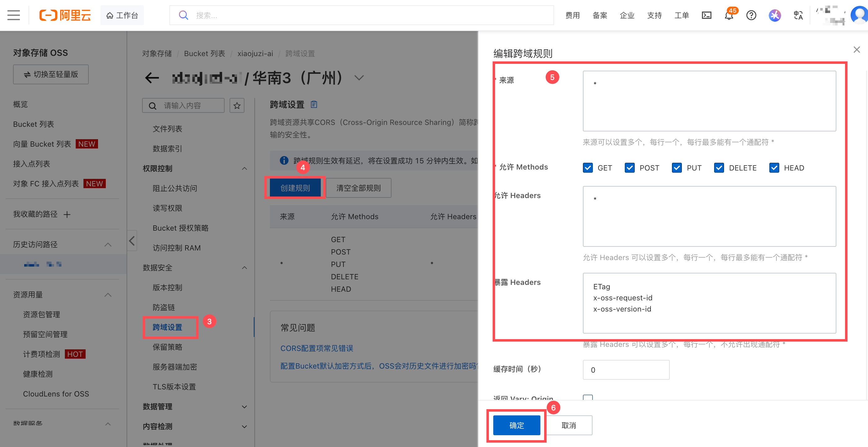Open notifications bell with 45 badge
868x447 pixels.
(x=729, y=15)
